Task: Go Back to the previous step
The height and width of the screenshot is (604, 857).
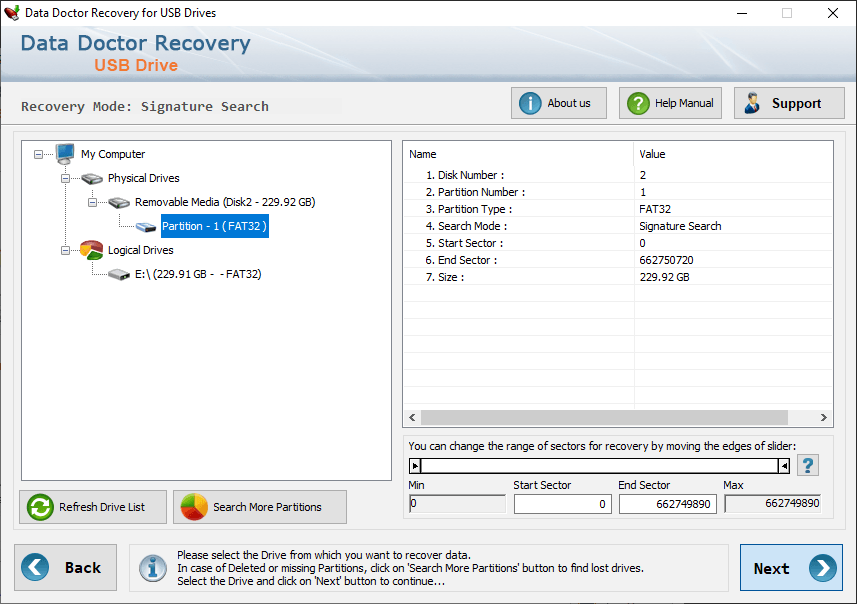Action: click(66, 567)
